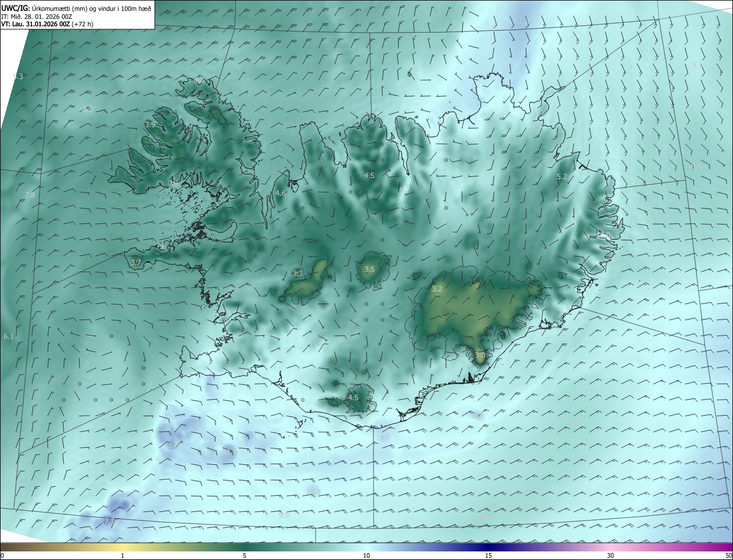Viewport: 733px width, 560px height.
Task: Click the 3.0 value on the map
Action: pyautogui.click(x=480, y=356)
